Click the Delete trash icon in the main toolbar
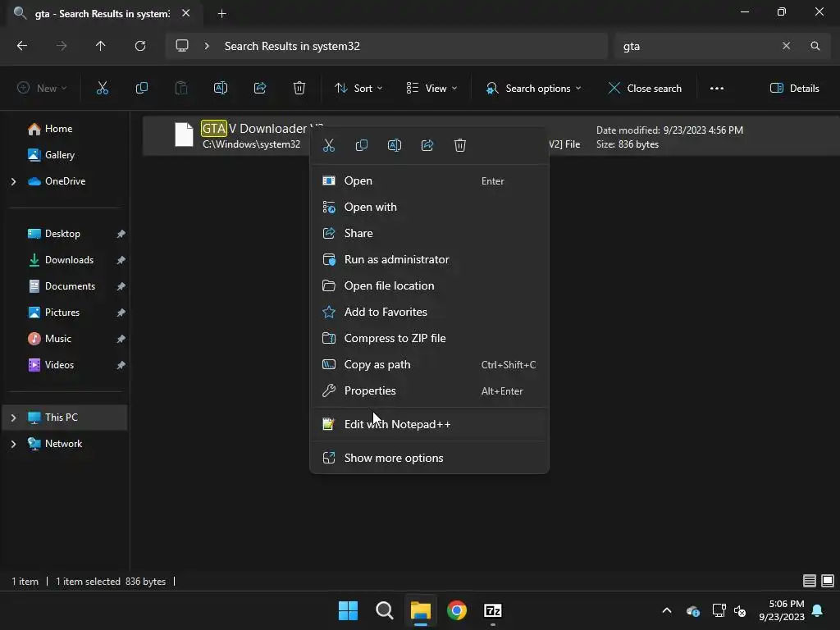The image size is (840, 630). coord(299,89)
